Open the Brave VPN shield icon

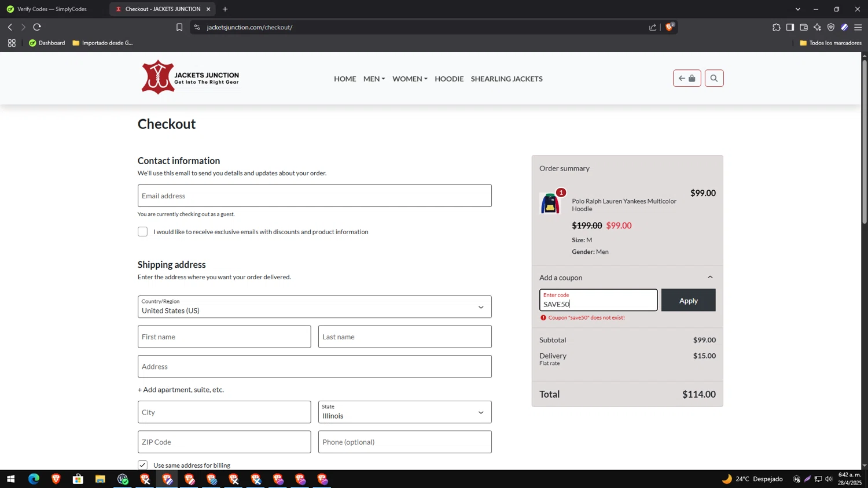[831, 27]
